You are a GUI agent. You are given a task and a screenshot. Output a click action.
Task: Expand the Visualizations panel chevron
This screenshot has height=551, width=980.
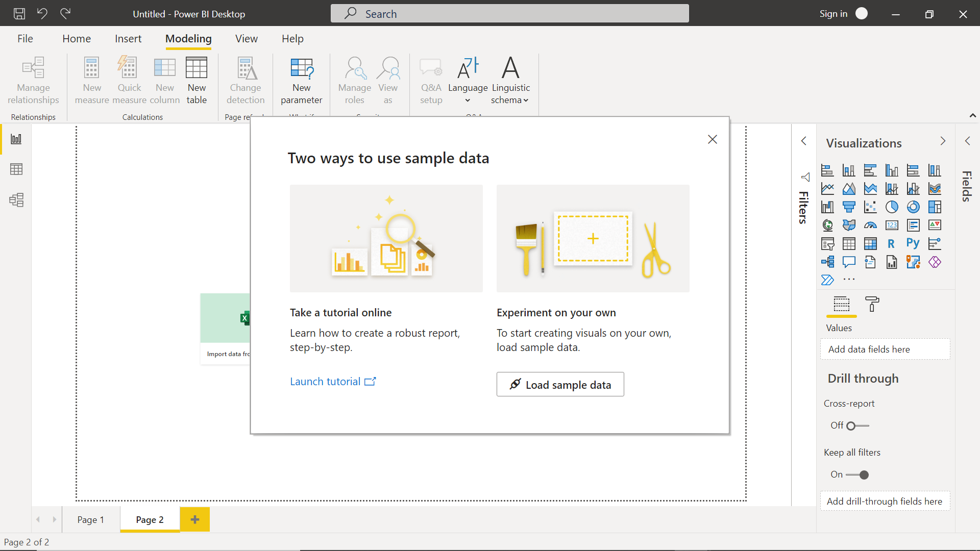pos(943,141)
